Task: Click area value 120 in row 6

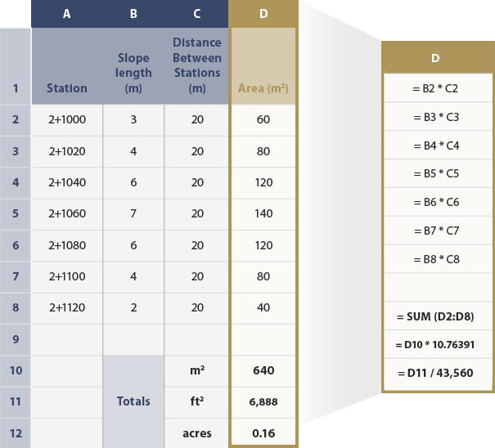Action: [263, 245]
